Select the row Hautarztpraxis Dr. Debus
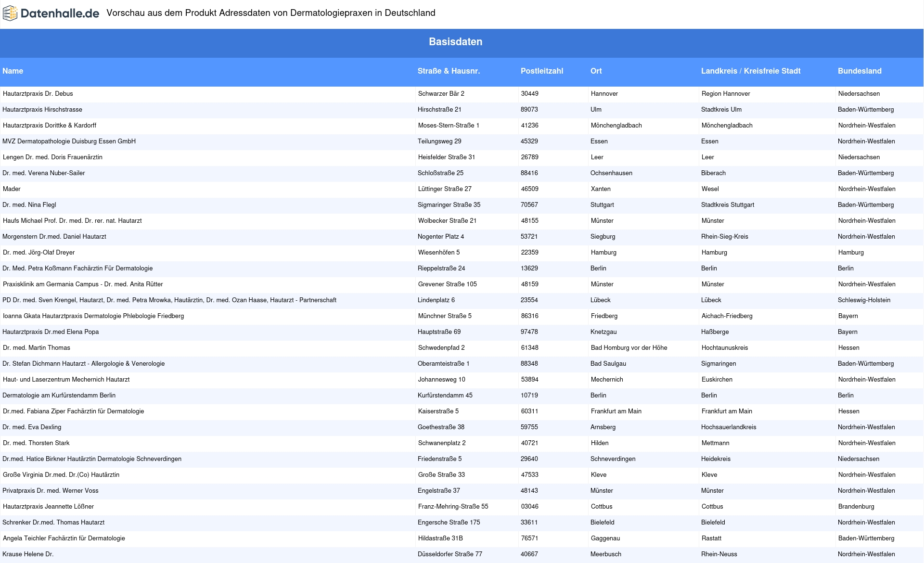924x563 pixels. [x=462, y=94]
